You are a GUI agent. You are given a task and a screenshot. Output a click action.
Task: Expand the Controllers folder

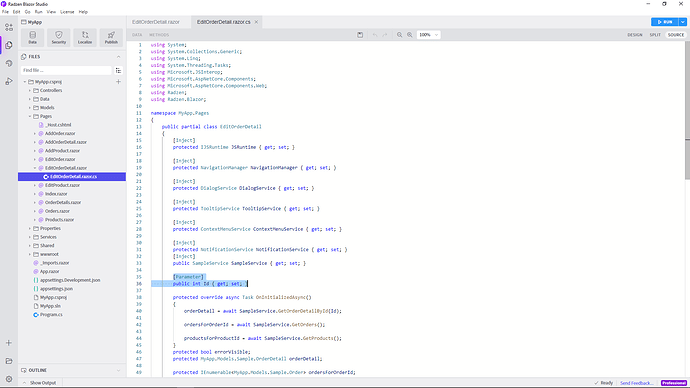click(30, 91)
